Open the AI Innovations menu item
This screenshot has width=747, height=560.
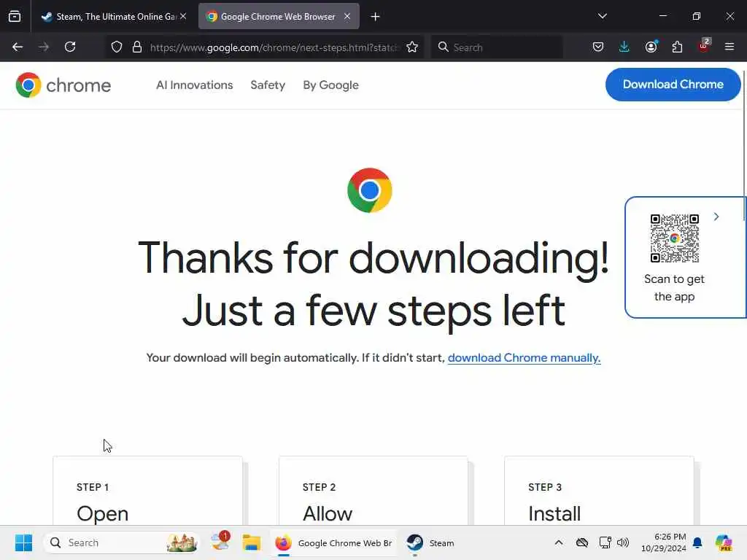point(194,85)
